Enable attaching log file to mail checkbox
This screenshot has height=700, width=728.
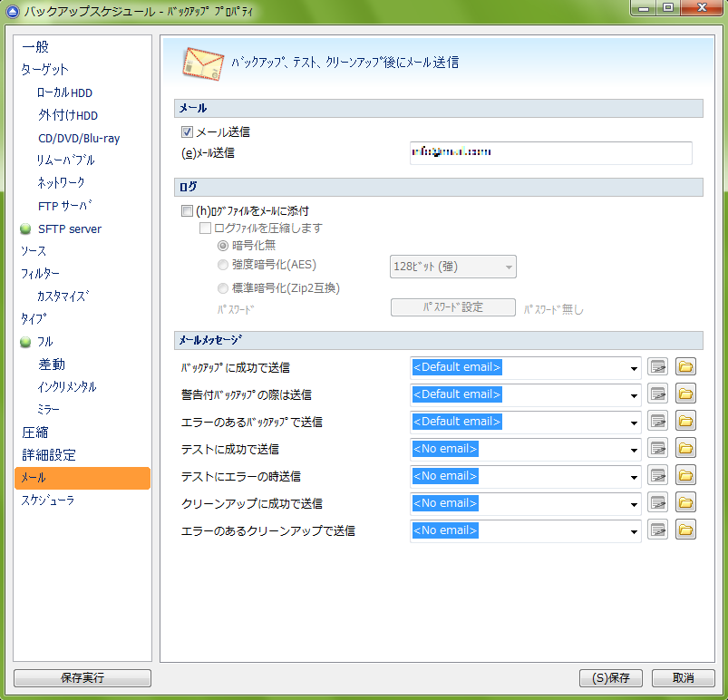[x=188, y=210]
